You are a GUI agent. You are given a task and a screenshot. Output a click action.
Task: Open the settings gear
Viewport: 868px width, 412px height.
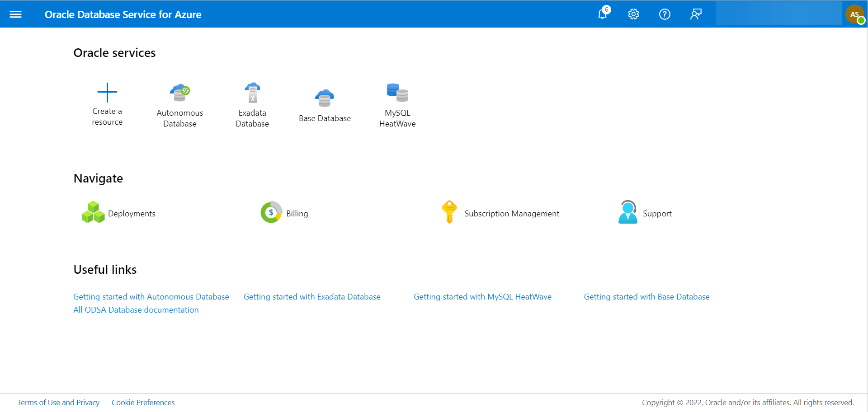click(633, 14)
